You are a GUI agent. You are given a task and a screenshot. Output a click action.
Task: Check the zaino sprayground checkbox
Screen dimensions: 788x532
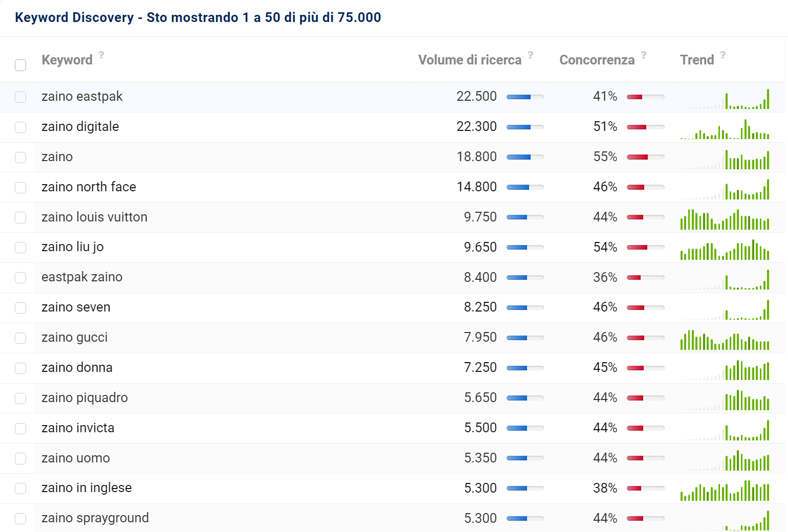tap(20, 519)
